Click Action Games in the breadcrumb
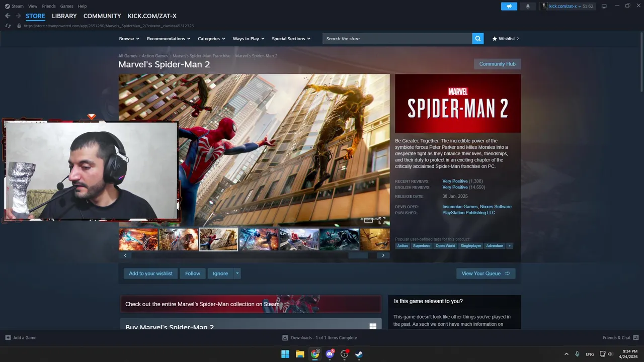This screenshot has width=644, height=362. point(155,56)
